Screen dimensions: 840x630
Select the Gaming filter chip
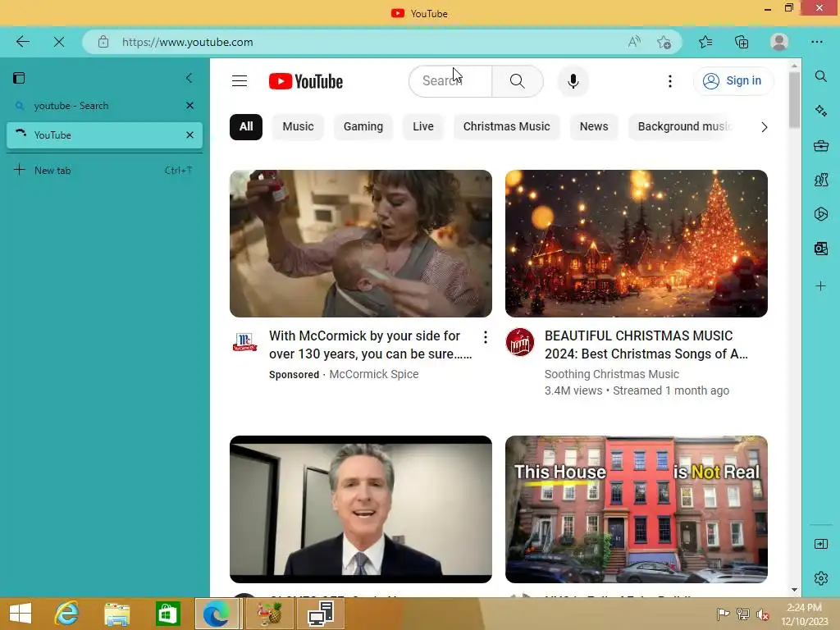click(363, 127)
